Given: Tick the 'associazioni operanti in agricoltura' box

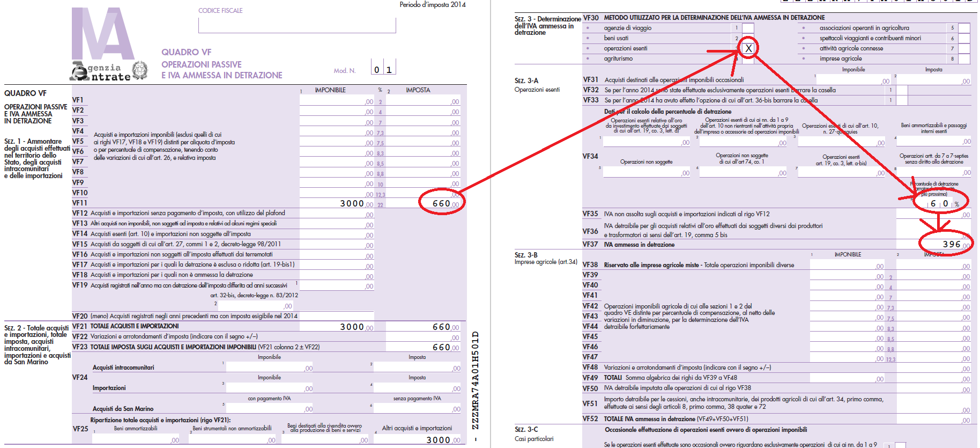Looking at the screenshot, I should tap(964, 28).
